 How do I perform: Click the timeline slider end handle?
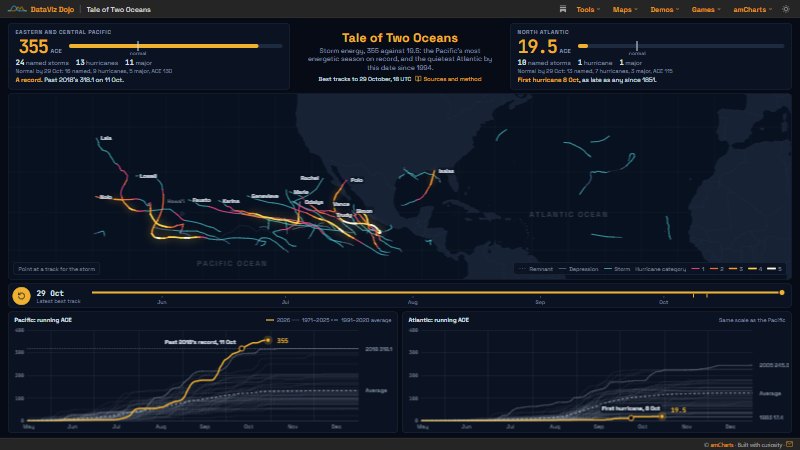coord(782,292)
